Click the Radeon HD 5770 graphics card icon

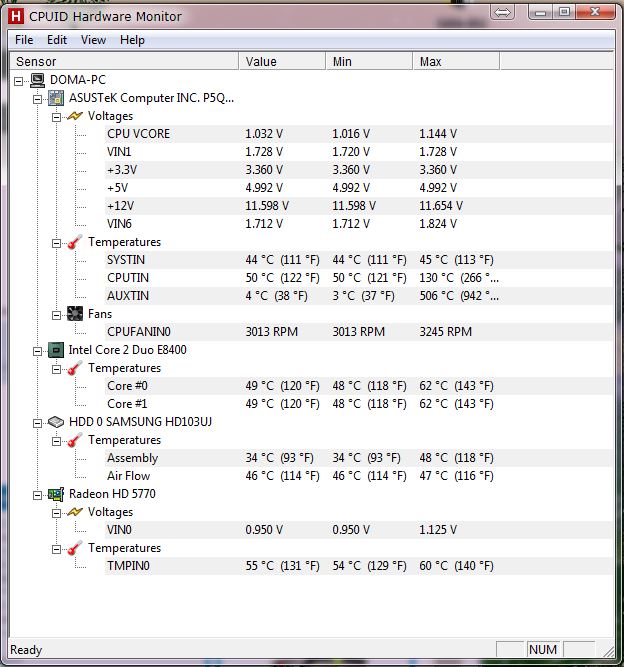[56, 494]
